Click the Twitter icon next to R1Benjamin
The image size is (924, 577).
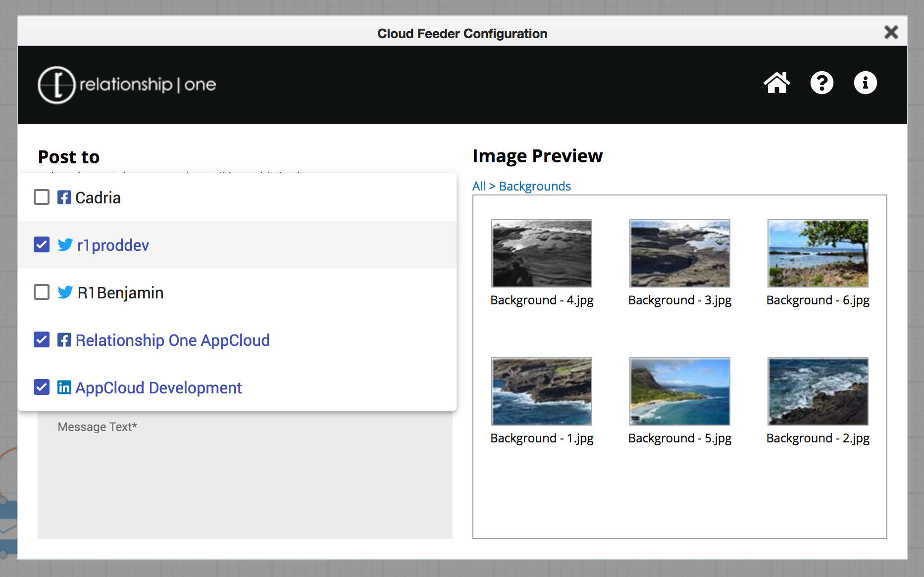click(65, 292)
